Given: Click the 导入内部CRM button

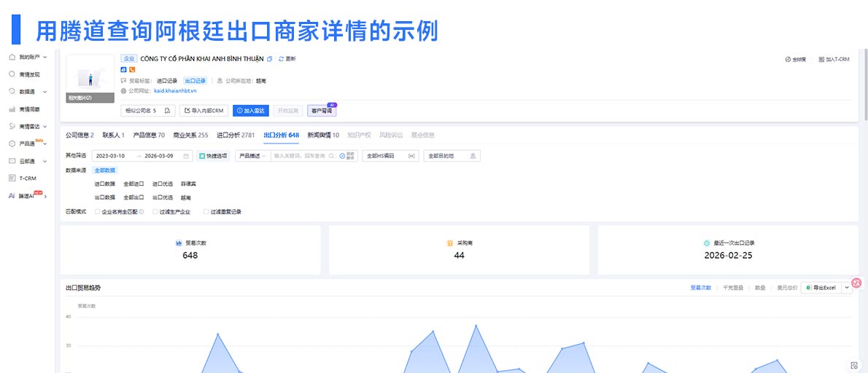Looking at the screenshot, I should 204,111.
